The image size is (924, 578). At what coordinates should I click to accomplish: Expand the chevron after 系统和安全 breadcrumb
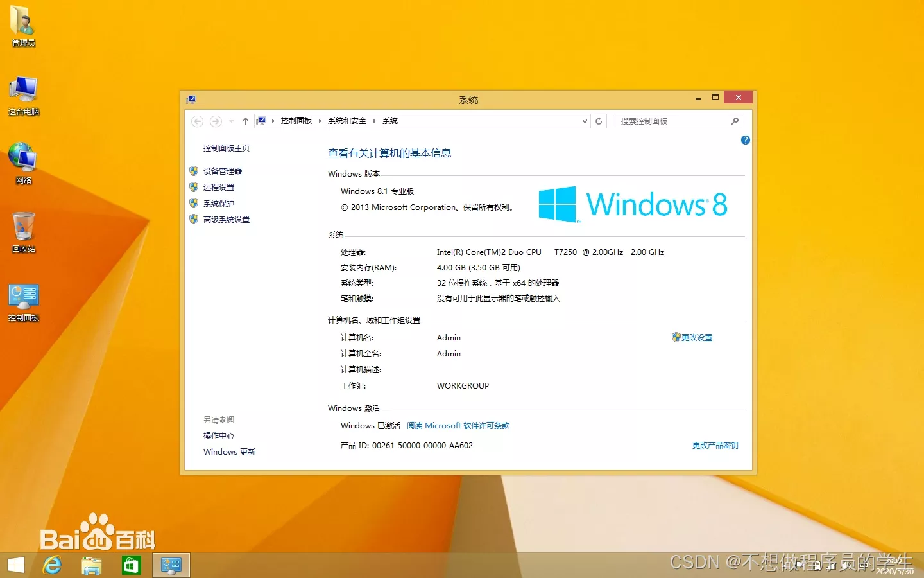pyautogui.click(x=374, y=121)
